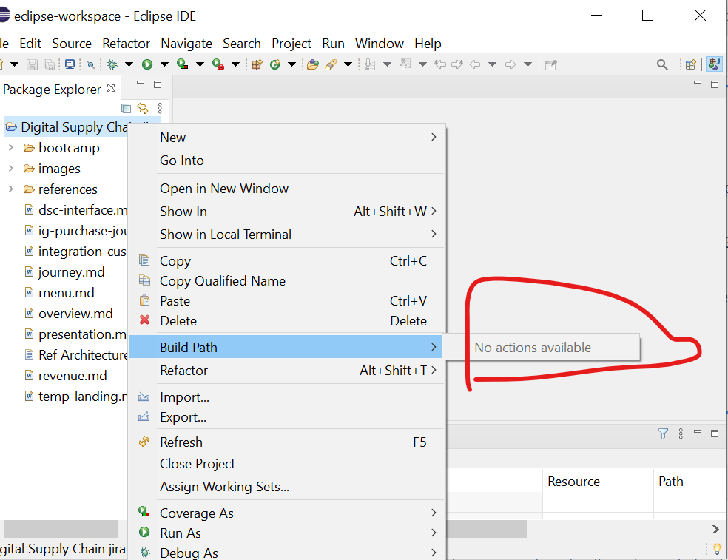The width and height of the screenshot is (728, 560).
Task: Click the filter icon in bottom panel
Action: (663, 434)
